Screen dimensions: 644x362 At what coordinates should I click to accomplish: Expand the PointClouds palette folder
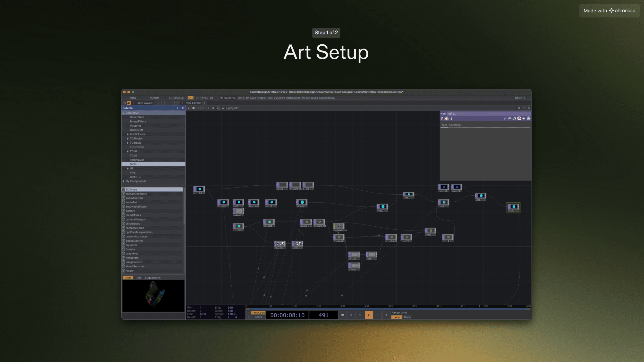point(128,134)
